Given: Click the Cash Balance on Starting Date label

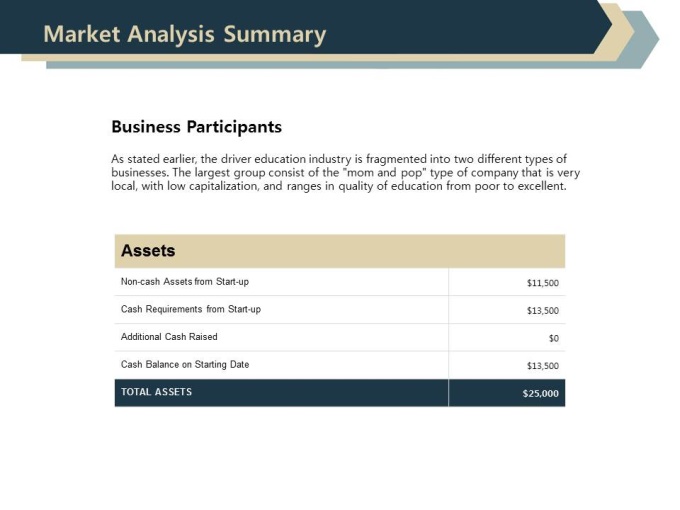Looking at the screenshot, I should [185, 364].
